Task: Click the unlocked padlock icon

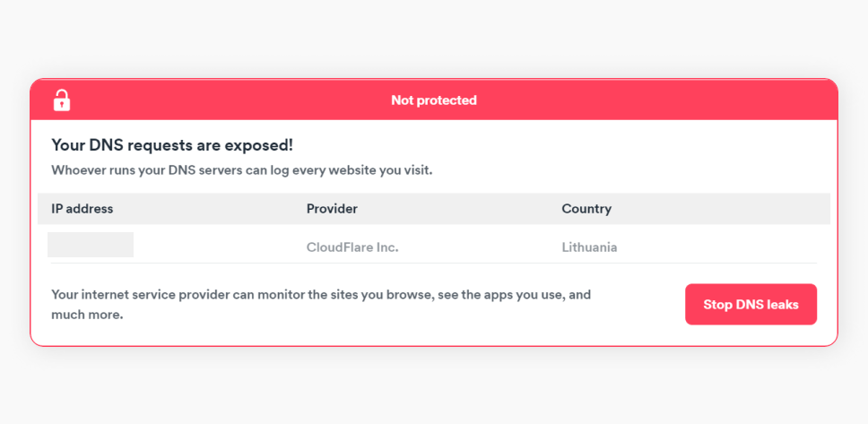Action: click(62, 100)
